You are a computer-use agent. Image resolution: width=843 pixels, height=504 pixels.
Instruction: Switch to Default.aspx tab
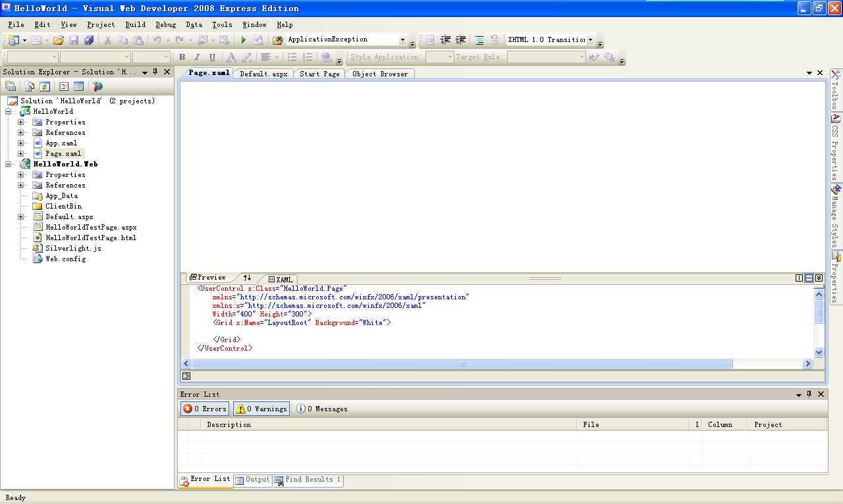pos(263,74)
